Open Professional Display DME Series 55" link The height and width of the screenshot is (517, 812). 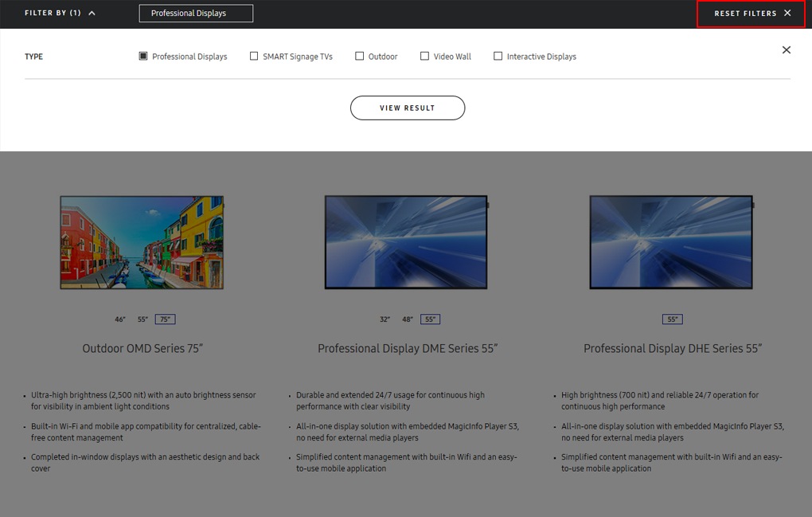(408, 349)
